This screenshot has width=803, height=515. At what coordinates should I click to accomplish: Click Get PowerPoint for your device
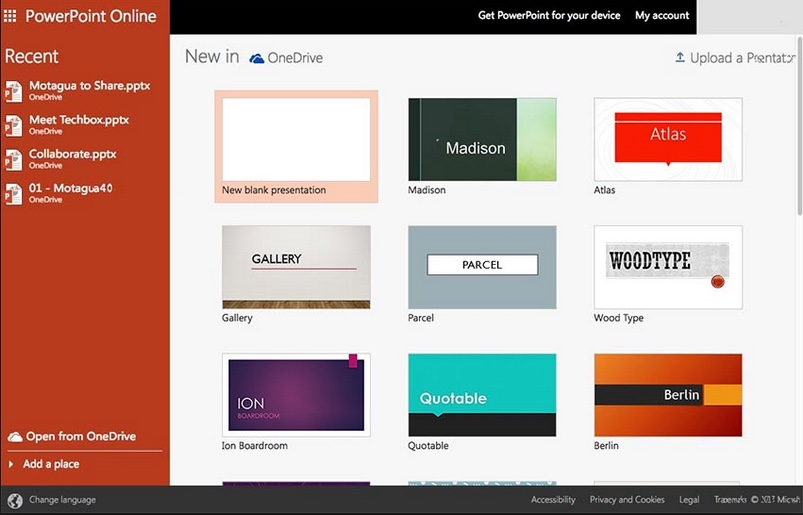coord(549,16)
